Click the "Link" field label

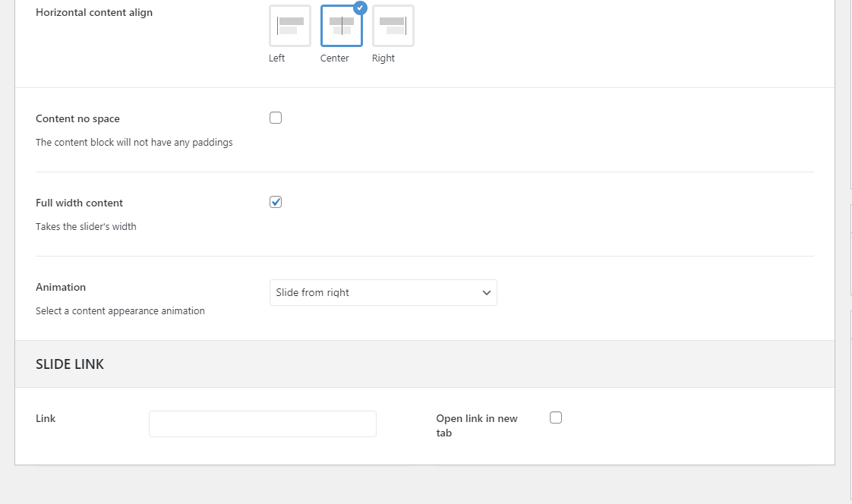tap(46, 418)
